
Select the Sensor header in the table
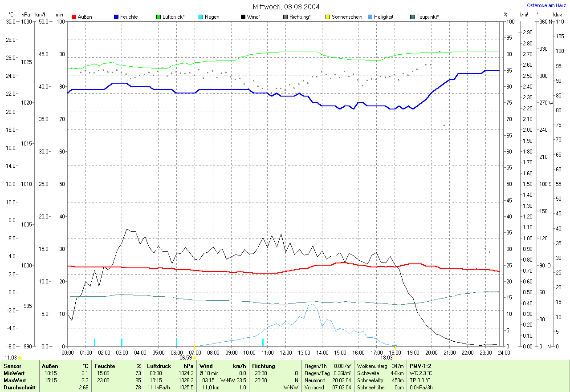coord(12,366)
